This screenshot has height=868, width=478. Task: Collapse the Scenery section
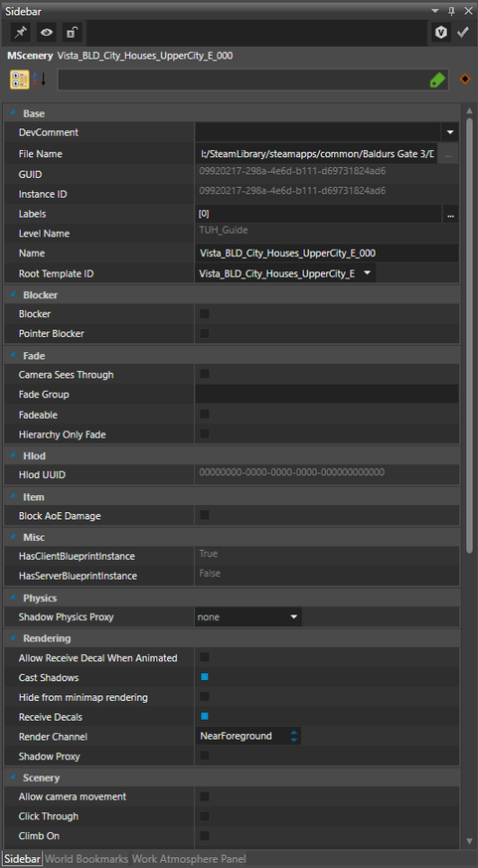click(13, 777)
